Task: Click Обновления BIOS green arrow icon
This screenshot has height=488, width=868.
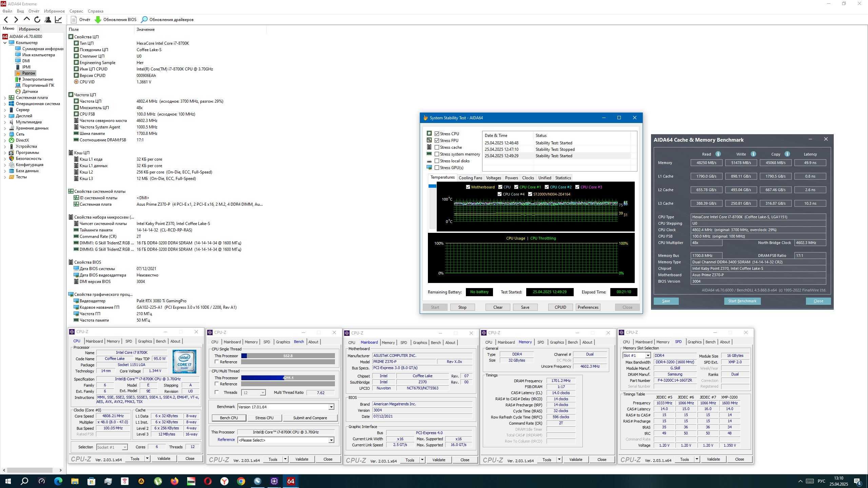Action: tap(98, 20)
